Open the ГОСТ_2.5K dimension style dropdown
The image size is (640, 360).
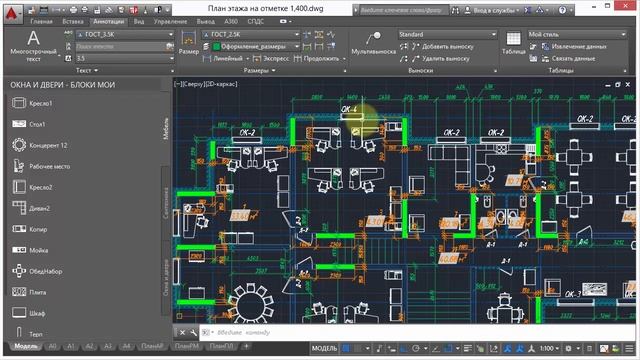(251, 34)
